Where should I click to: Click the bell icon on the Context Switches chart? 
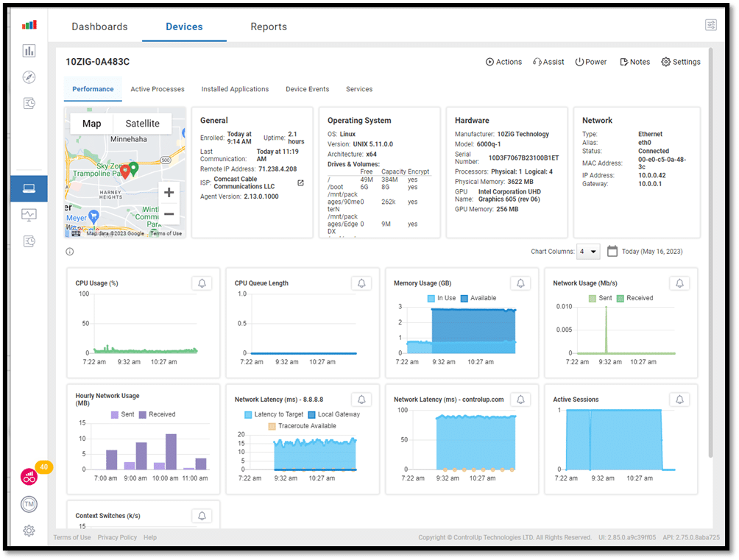click(202, 516)
